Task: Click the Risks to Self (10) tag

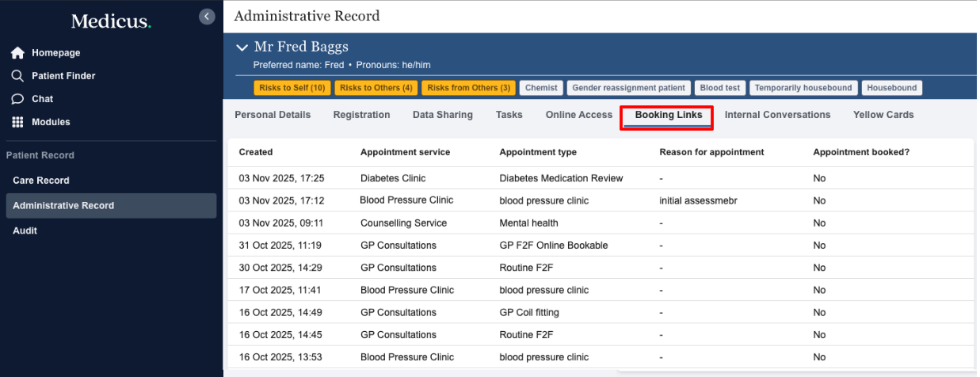Action: [292, 88]
